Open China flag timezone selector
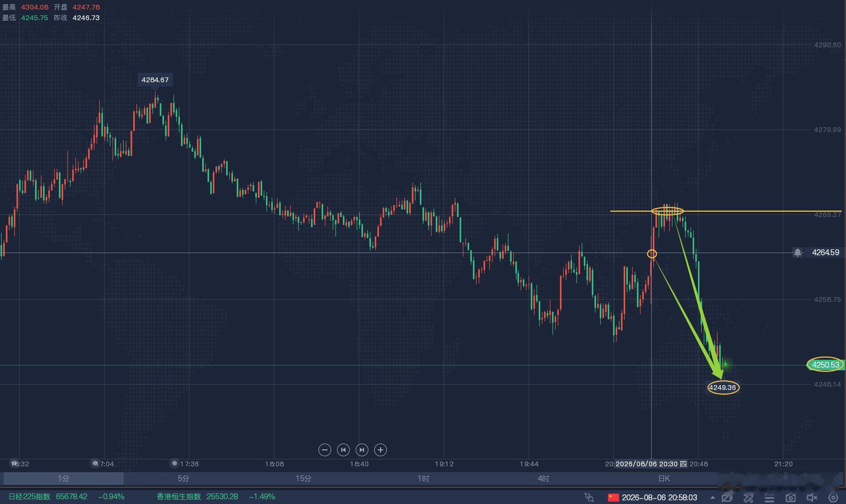The image size is (846, 504). (x=614, y=497)
